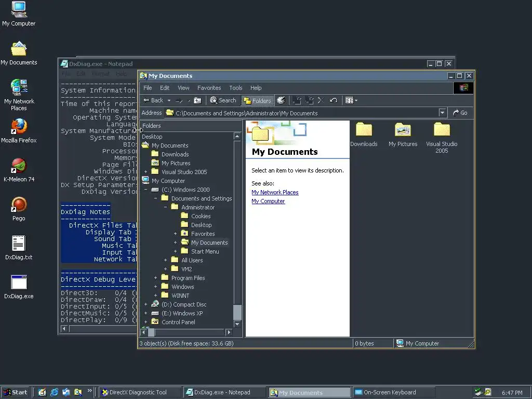Open the My Computer desktop icon
The width and height of the screenshot is (532, 399).
point(19,14)
